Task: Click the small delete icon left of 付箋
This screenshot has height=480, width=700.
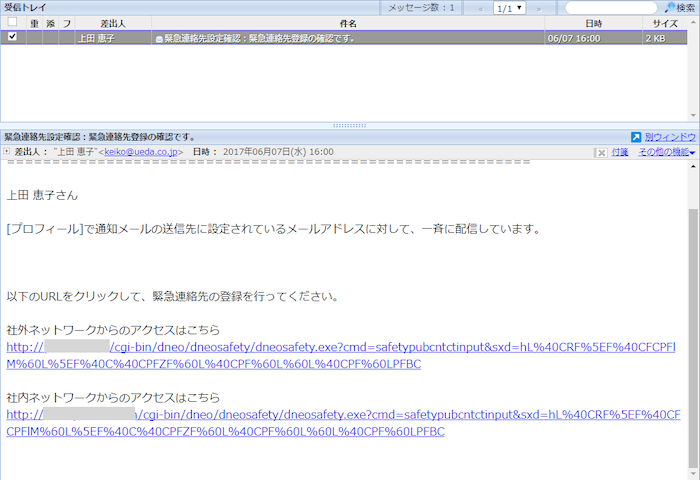Action: click(x=600, y=152)
